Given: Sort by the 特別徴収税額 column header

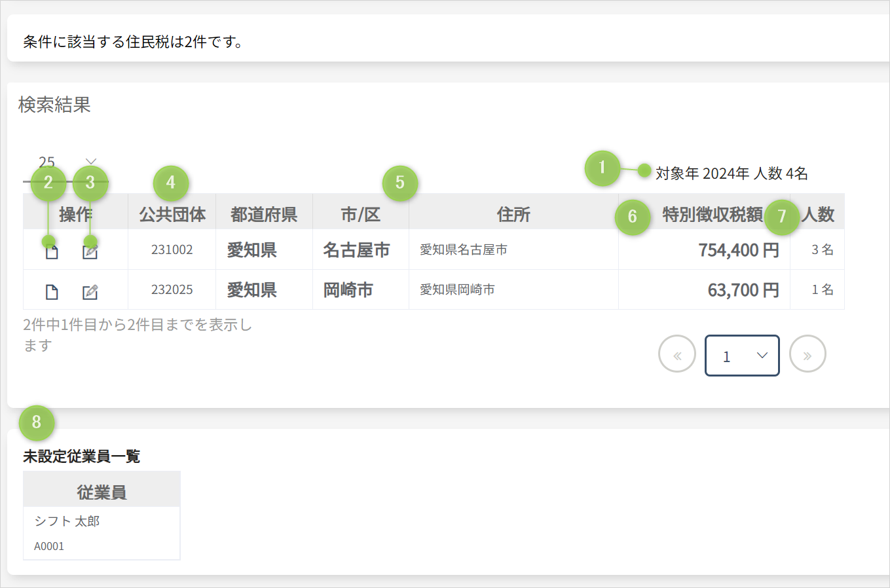Looking at the screenshot, I should tap(712, 214).
